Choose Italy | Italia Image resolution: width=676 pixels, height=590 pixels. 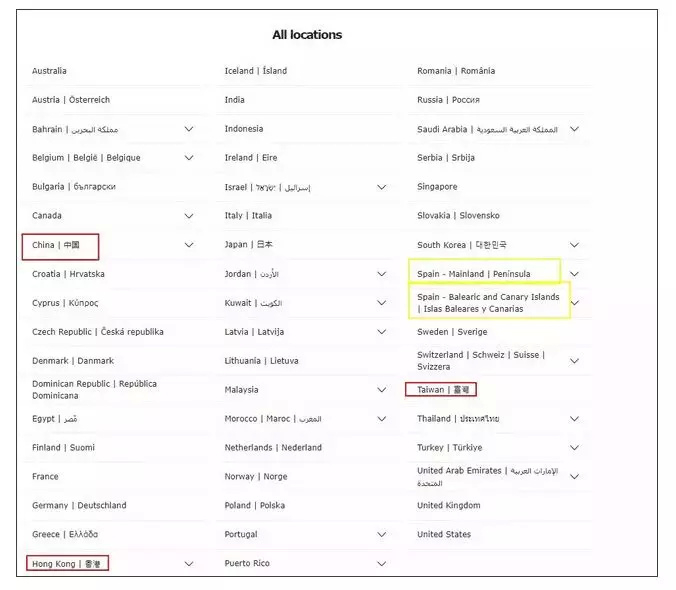tap(248, 215)
